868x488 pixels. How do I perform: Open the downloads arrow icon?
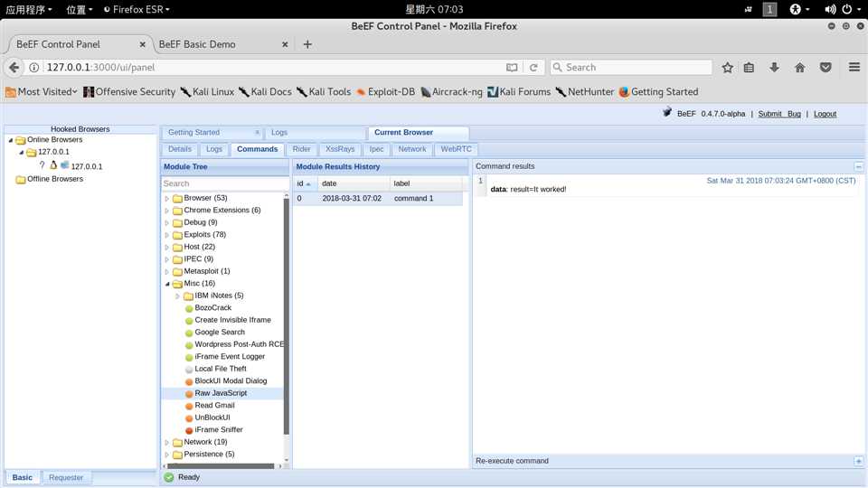click(x=774, y=68)
